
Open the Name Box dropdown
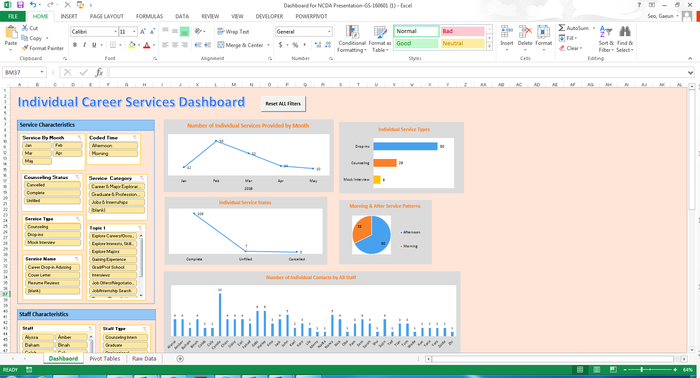coord(42,72)
